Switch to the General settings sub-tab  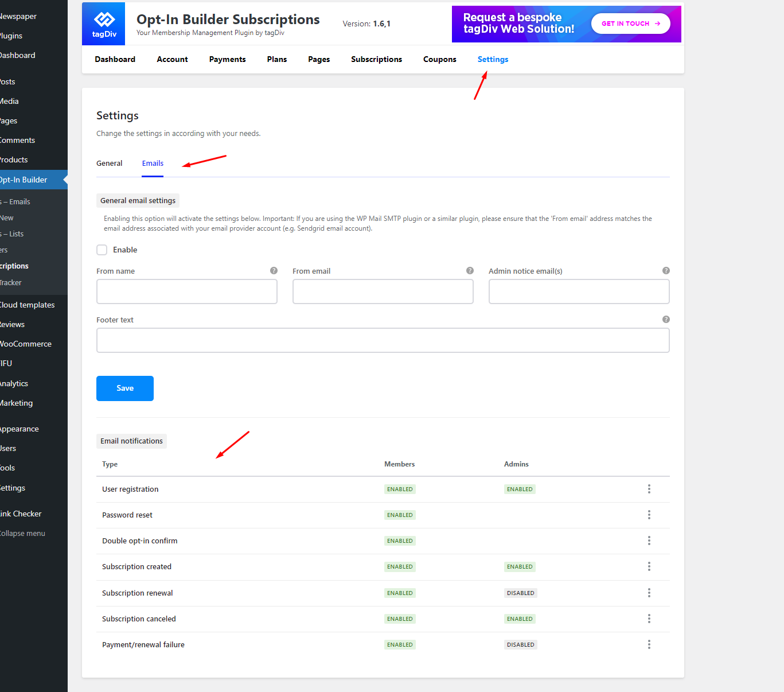click(x=109, y=163)
